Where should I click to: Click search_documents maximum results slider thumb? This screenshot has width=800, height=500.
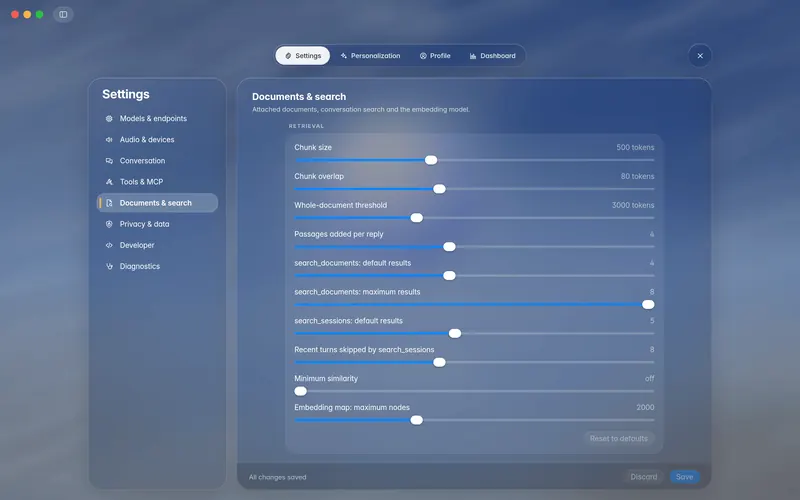tap(648, 305)
